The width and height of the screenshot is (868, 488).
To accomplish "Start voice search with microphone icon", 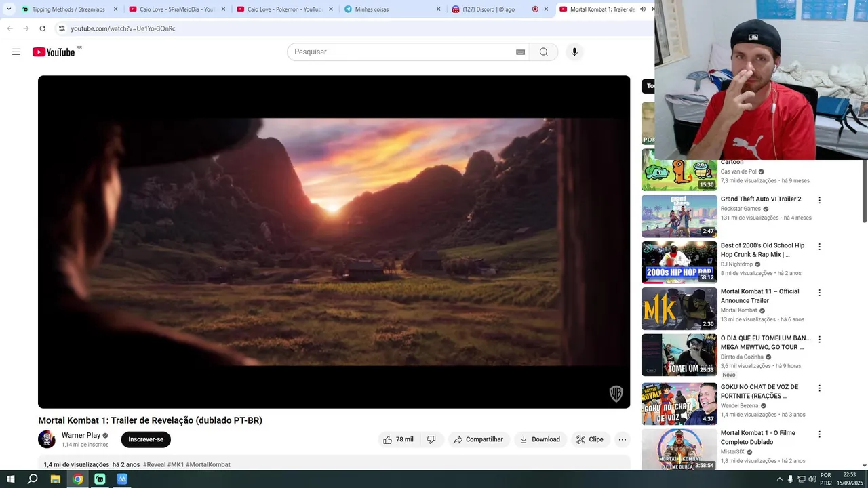I will (x=574, y=52).
